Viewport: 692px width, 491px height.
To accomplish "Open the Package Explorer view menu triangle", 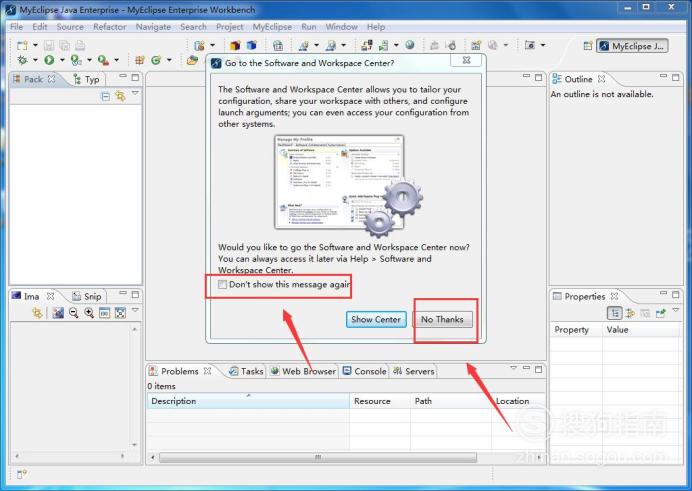I will (x=135, y=93).
